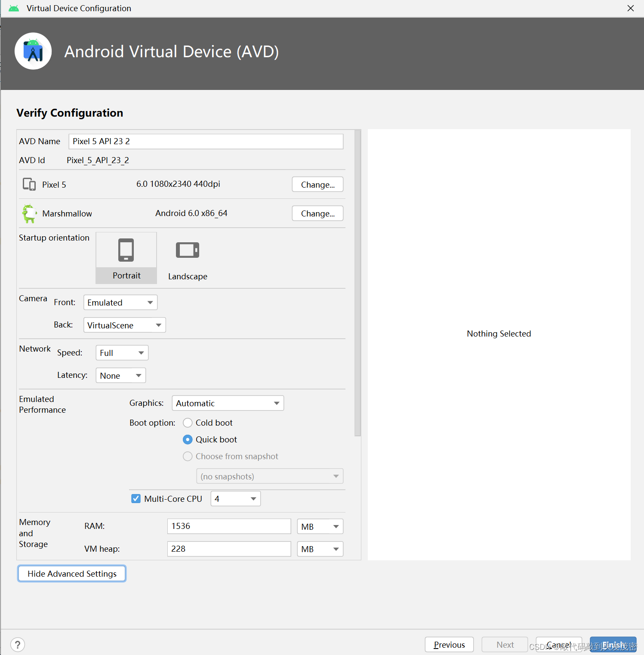
Task: Click the settings panel vertical scrollbar
Action: click(357, 283)
